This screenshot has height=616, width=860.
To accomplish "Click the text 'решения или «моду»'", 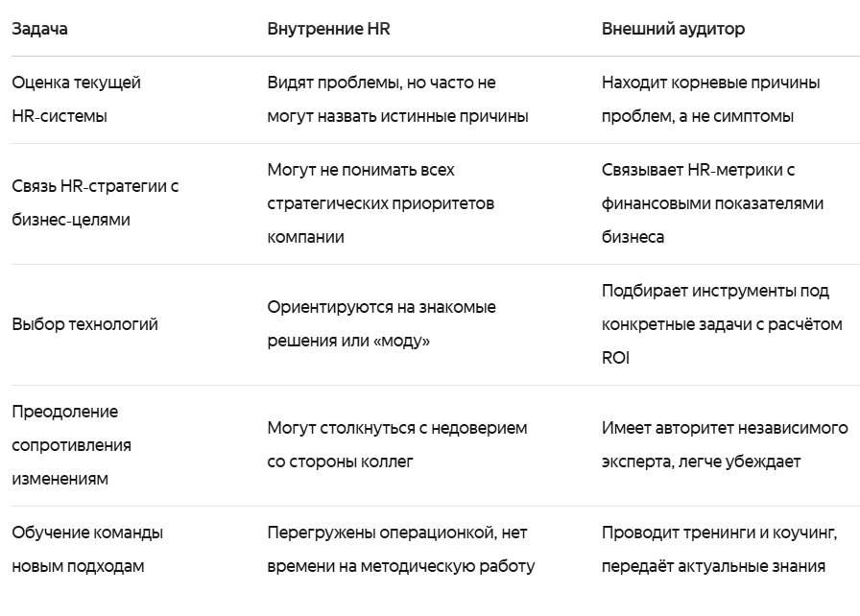I will coord(348,341).
